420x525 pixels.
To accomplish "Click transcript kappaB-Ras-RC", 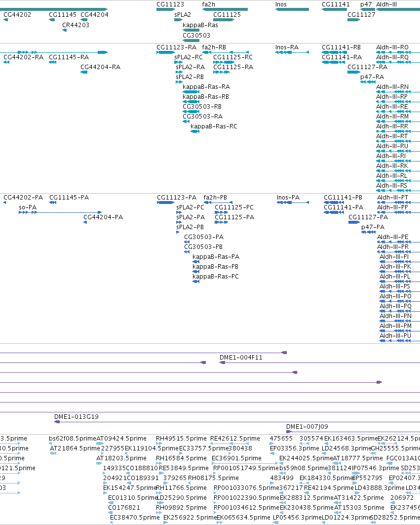I will tap(214, 126).
